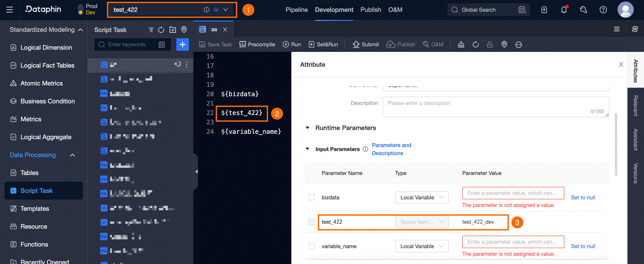
Task: Click the help question mark icon
Action: [603, 10]
